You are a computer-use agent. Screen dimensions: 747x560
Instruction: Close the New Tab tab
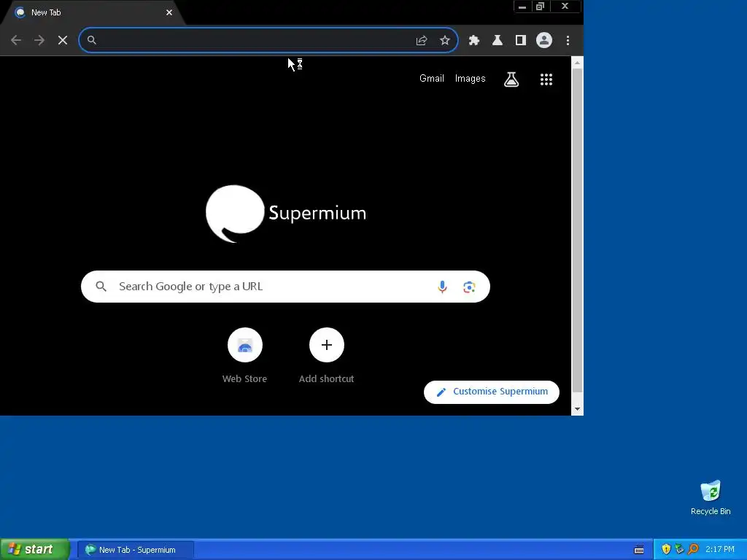[169, 12]
